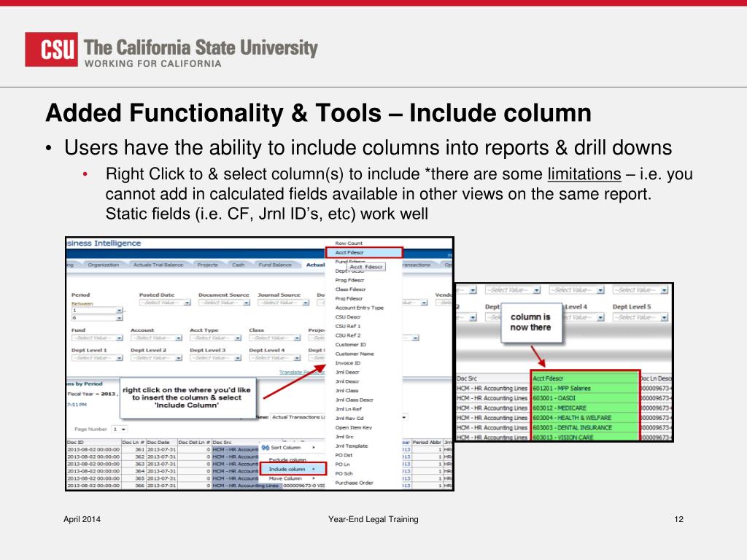Image resolution: width=747 pixels, height=560 pixels.
Task: Pick Proj Fdescr in the column list
Action: pos(349,298)
